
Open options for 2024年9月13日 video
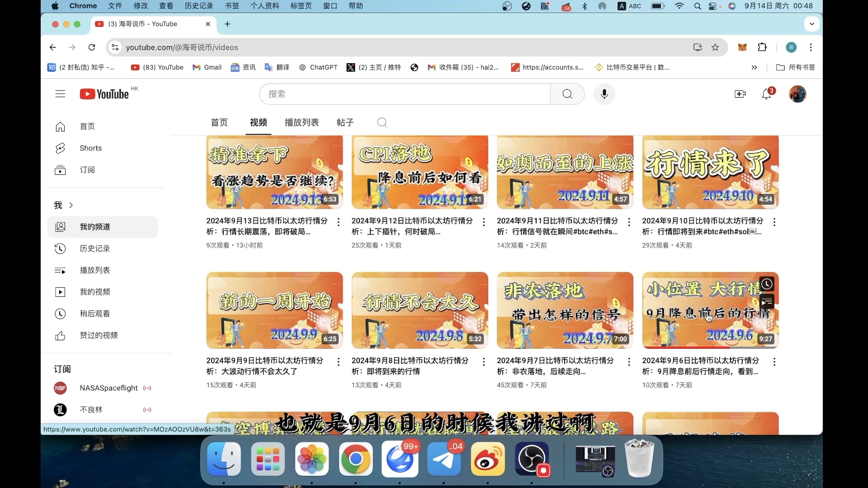pos(339,222)
